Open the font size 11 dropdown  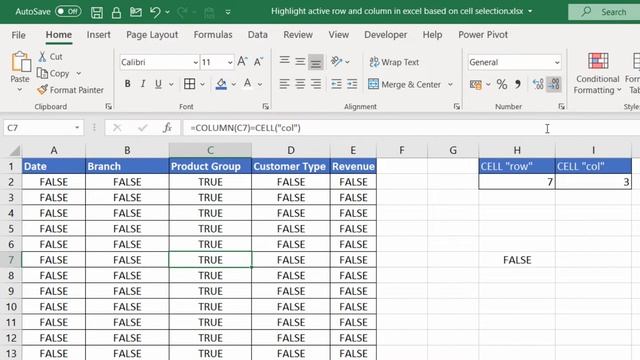coord(230,62)
